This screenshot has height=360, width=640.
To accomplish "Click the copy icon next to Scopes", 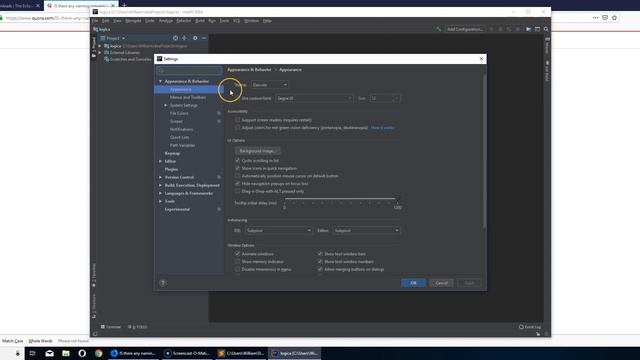I will pyautogui.click(x=219, y=121).
